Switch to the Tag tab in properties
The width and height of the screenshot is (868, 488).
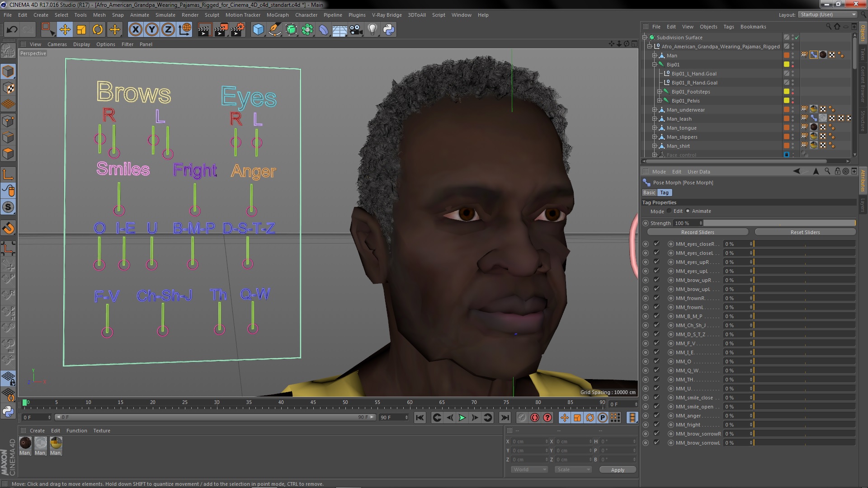coord(664,192)
